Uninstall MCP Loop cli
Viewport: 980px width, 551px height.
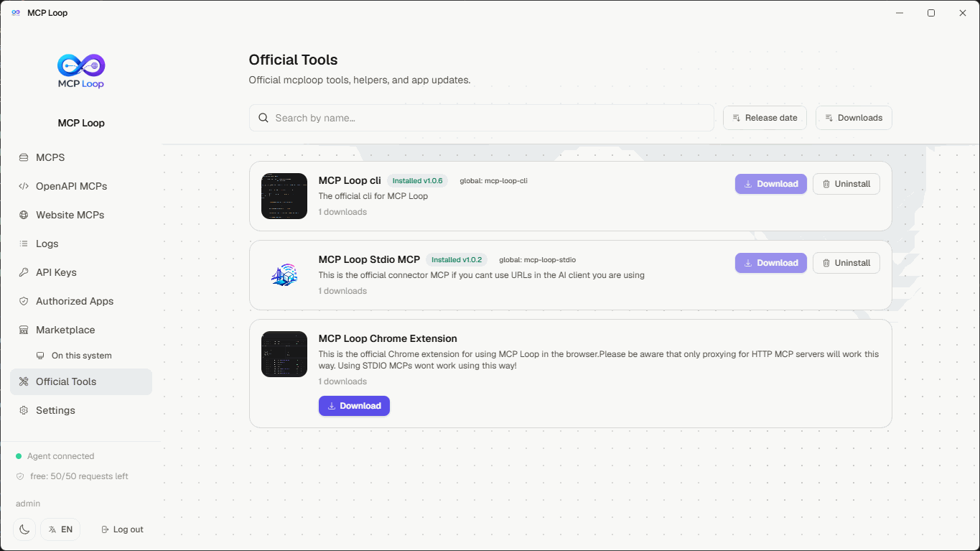click(x=846, y=184)
